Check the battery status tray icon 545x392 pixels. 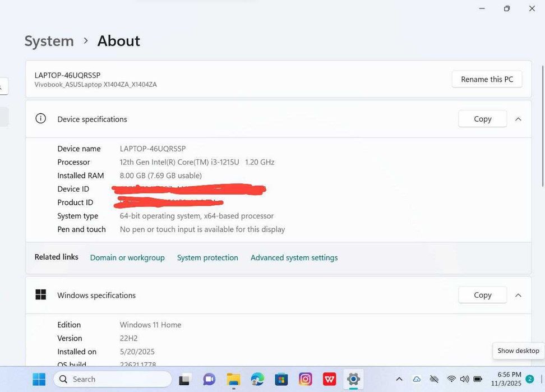pyautogui.click(x=478, y=379)
